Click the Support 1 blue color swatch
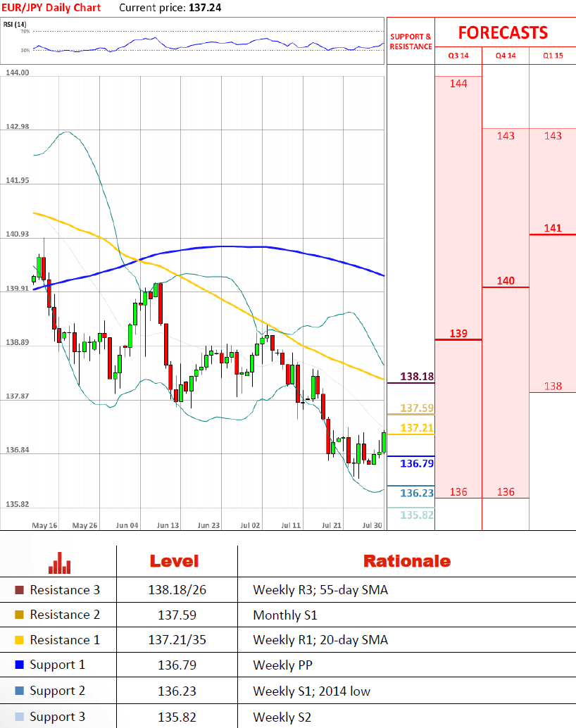The image size is (576, 728). tap(19, 665)
